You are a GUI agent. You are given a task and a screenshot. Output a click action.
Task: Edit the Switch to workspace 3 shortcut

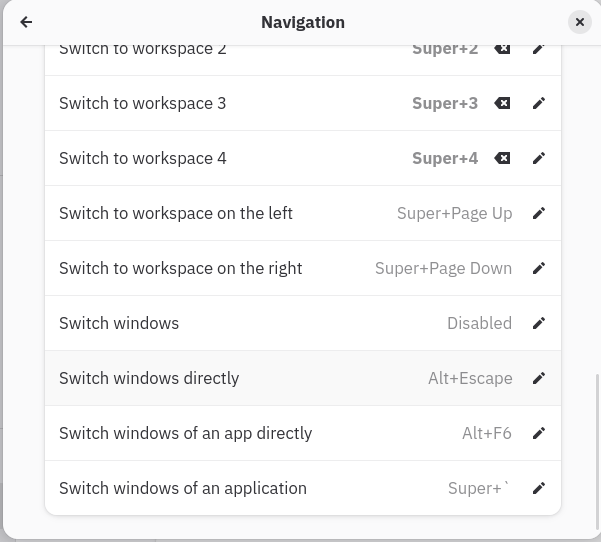pyautogui.click(x=539, y=103)
